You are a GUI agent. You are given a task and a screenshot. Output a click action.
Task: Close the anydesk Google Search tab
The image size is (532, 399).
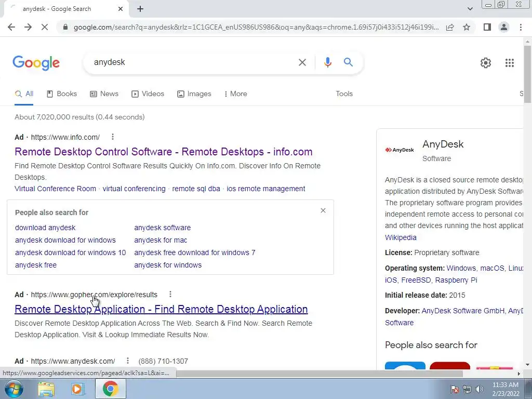[121, 9]
